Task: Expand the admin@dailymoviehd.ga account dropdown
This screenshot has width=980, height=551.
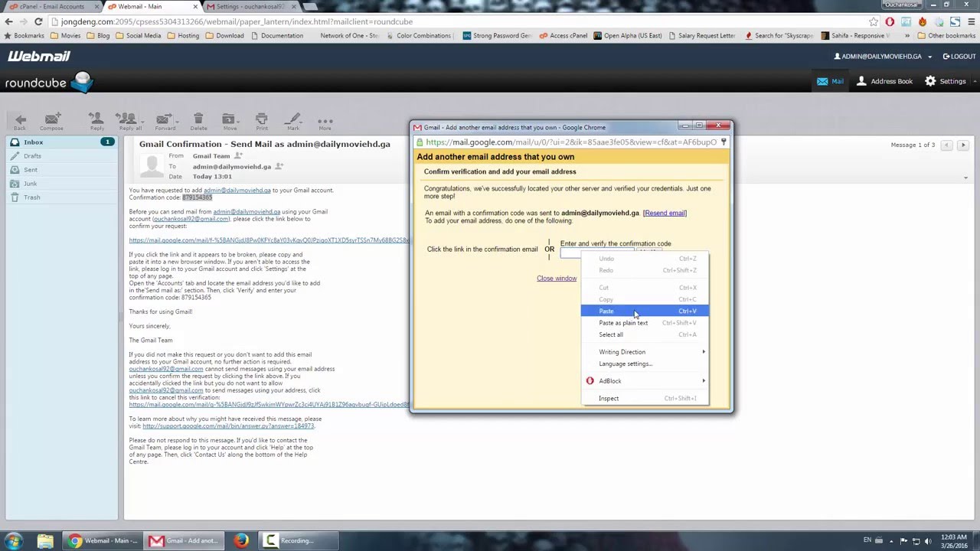Action: pyautogui.click(x=929, y=57)
